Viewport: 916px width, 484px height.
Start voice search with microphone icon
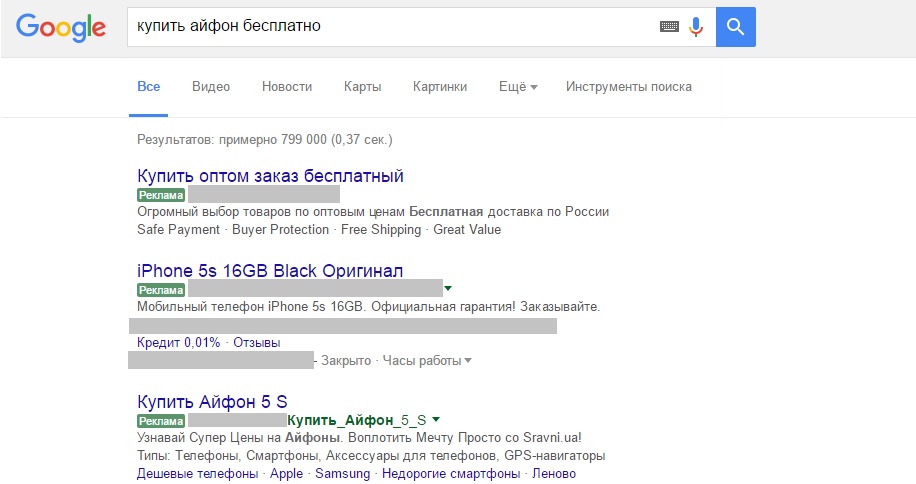coord(696,26)
